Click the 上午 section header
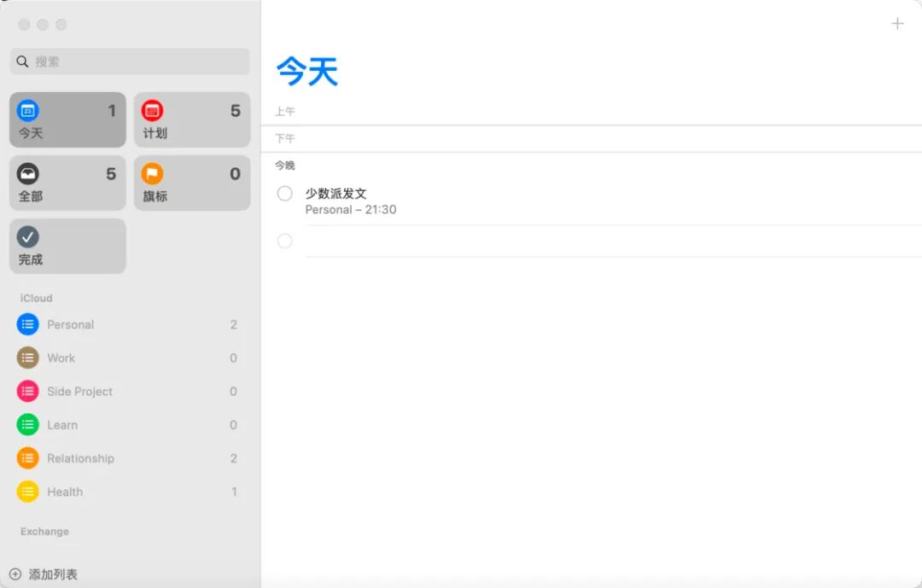 (x=284, y=111)
